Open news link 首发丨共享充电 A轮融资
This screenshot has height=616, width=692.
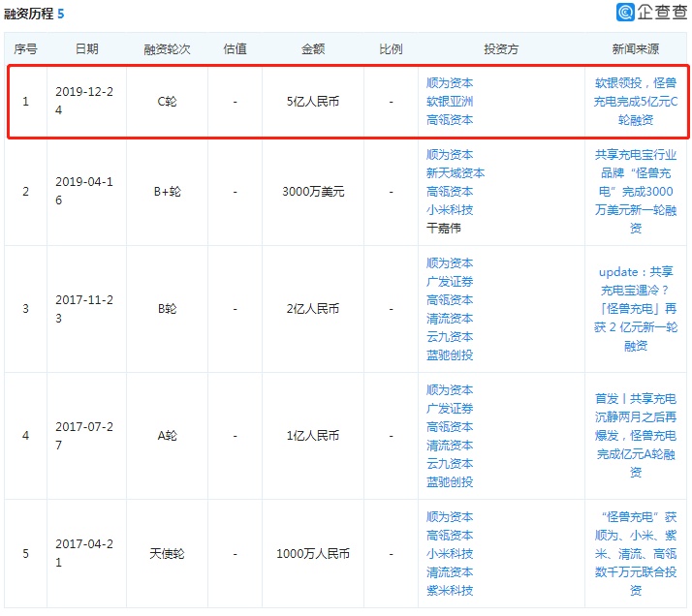click(636, 436)
